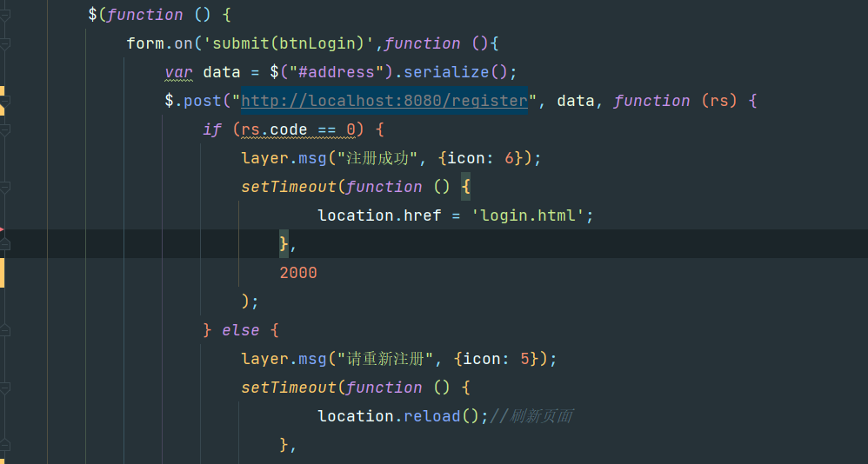Click yellow change marker beside the 2000 line
868x464 pixels.
click(2, 273)
